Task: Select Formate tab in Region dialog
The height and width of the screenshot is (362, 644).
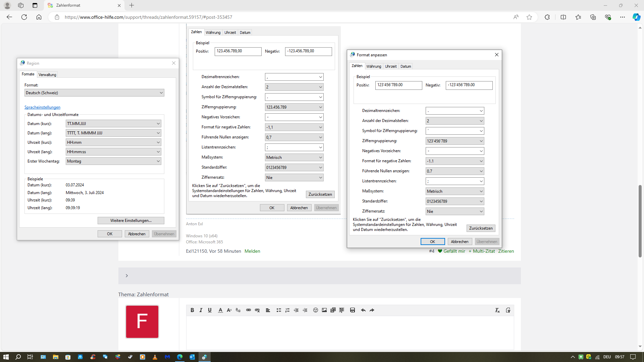Action: 28,74
